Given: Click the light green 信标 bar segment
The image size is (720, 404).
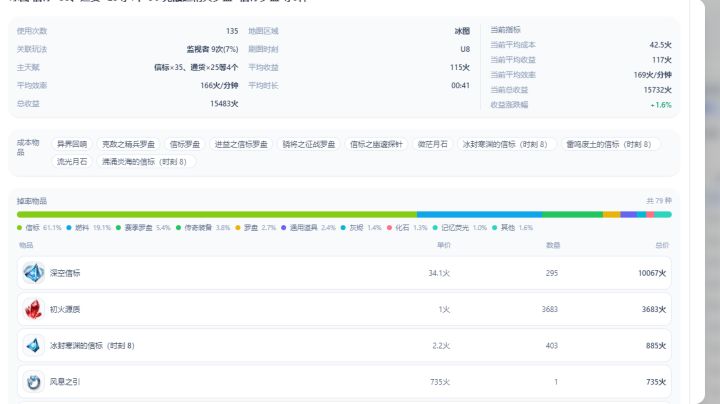Looking at the screenshot, I should 217,214.
